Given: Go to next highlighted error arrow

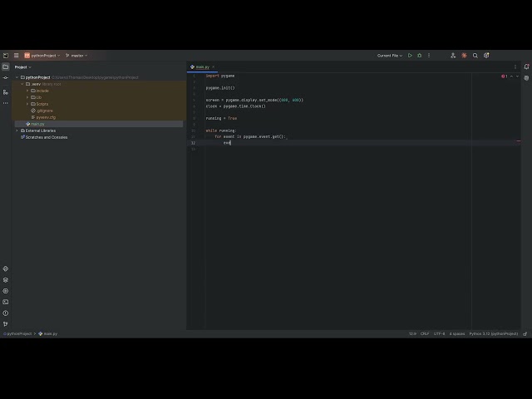Looking at the screenshot, I should point(517,76).
